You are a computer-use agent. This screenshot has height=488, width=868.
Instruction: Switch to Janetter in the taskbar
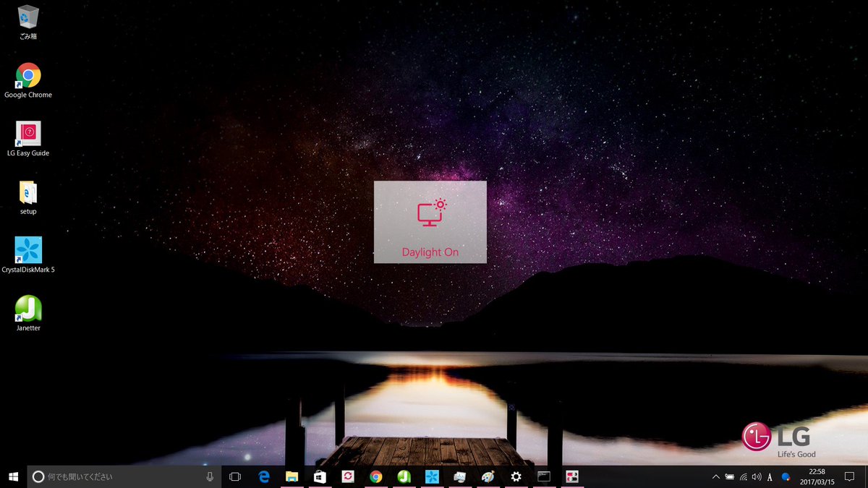pyautogui.click(x=404, y=476)
